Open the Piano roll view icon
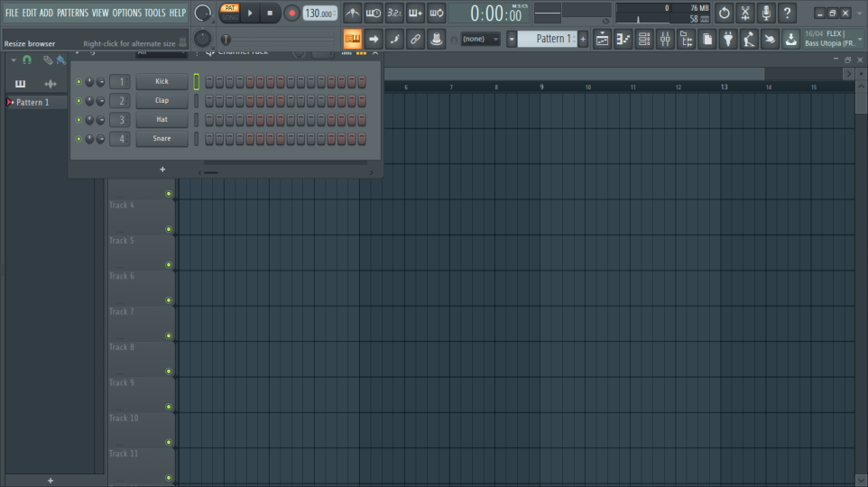868x487 pixels. 623,40
